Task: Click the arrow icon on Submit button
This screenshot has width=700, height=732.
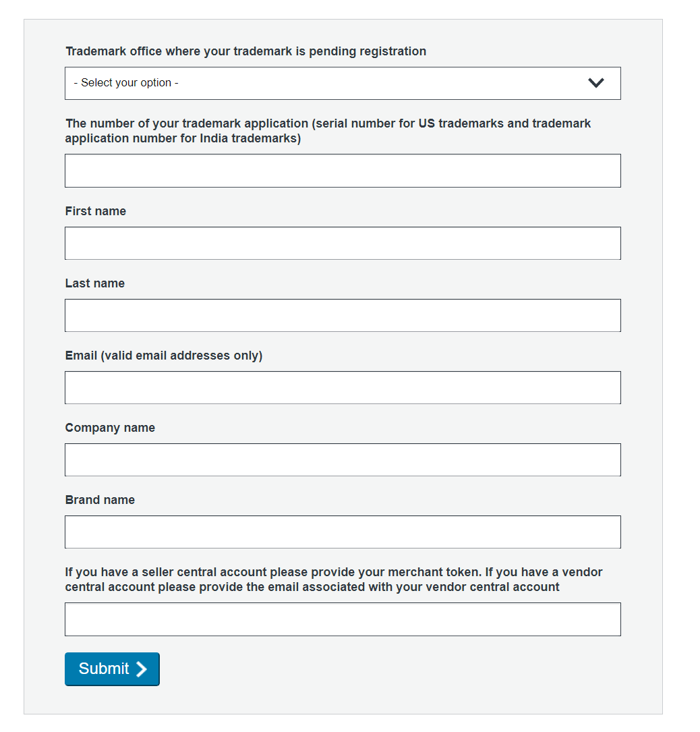Action: pos(141,669)
